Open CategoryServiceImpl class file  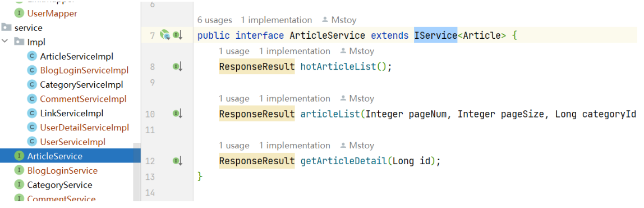[81, 85]
